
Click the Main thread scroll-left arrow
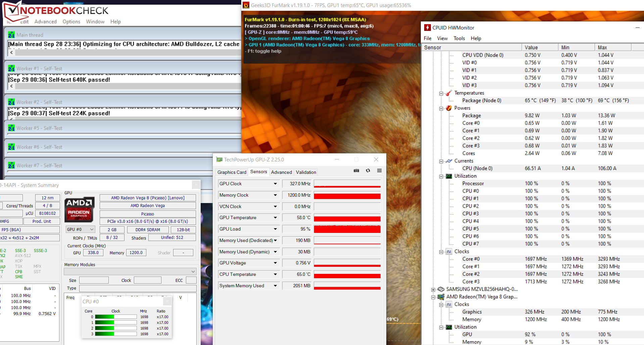click(12, 53)
